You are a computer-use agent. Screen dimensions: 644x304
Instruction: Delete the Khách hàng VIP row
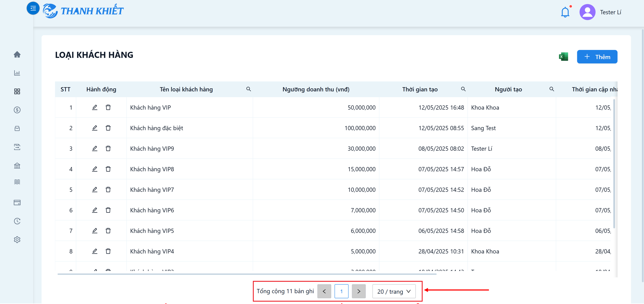tap(108, 107)
